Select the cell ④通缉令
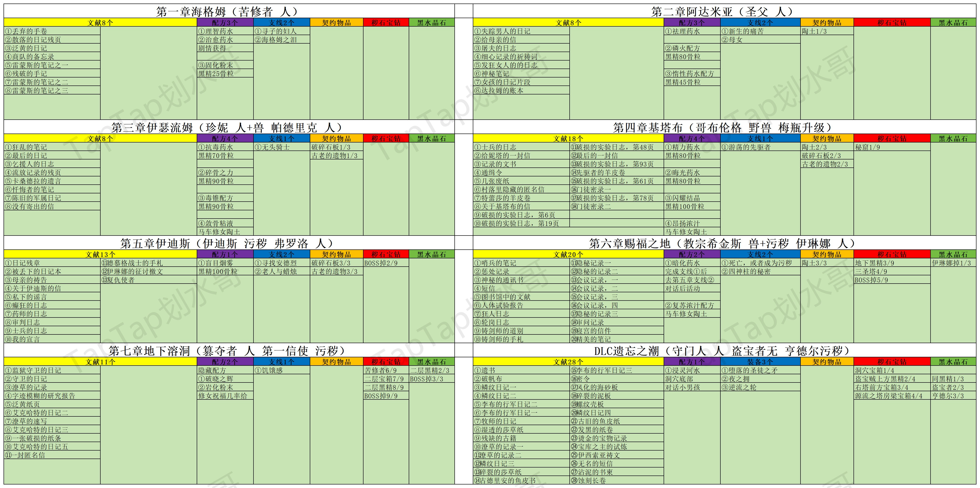980x488 pixels. [522, 172]
